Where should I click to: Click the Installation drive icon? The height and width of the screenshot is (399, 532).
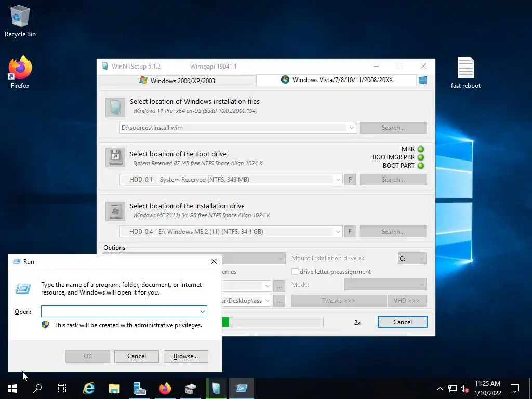pyautogui.click(x=115, y=211)
